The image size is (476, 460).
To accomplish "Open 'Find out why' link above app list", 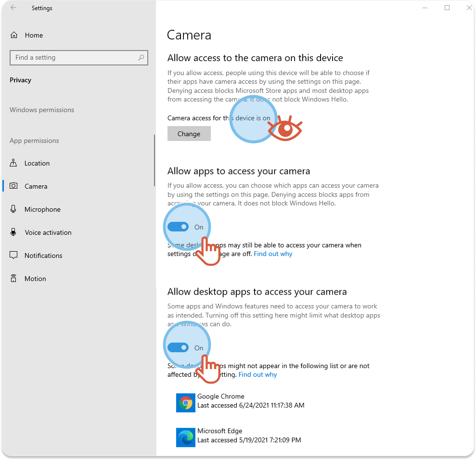I will click(257, 374).
